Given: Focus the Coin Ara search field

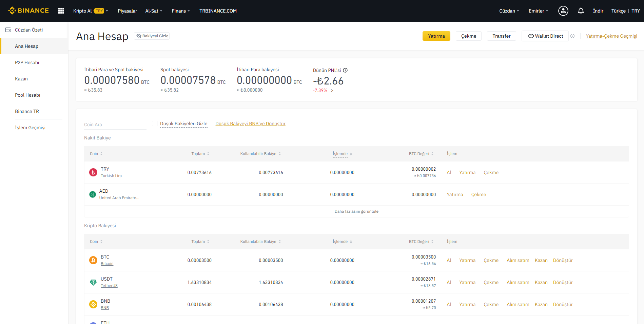Looking at the screenshot, I should tap(115, 125).
